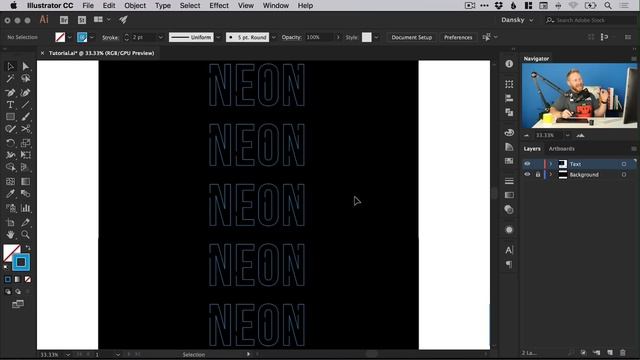Select the Artboard tool
640x360 pixels.
[11, 222]
